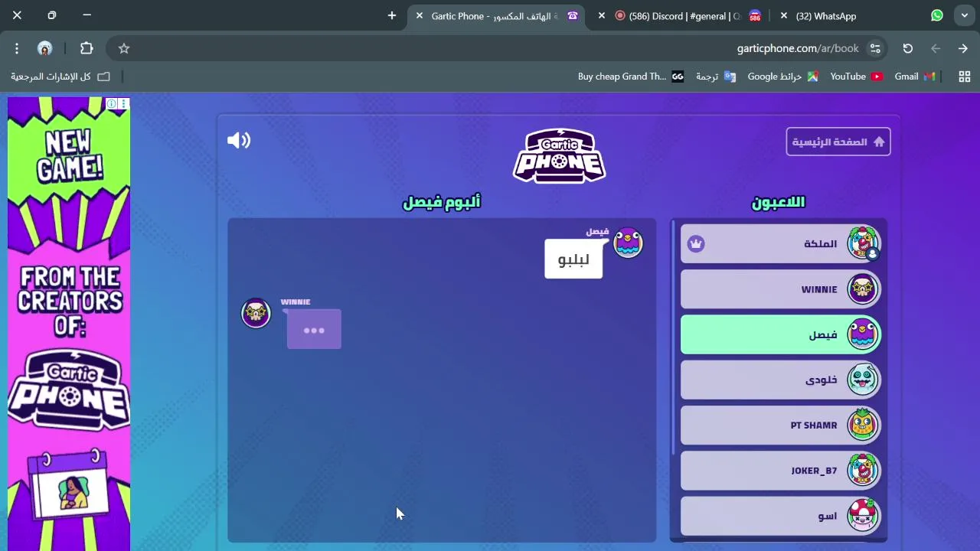
Task: Reload the page
Action: [908, 48]
